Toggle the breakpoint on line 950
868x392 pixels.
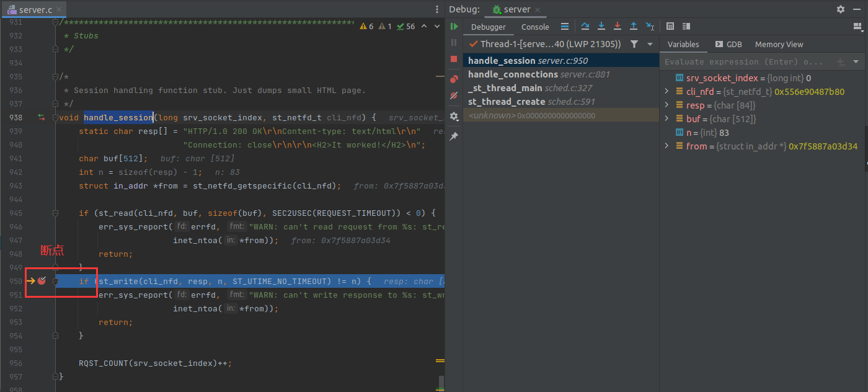point(42,280)
